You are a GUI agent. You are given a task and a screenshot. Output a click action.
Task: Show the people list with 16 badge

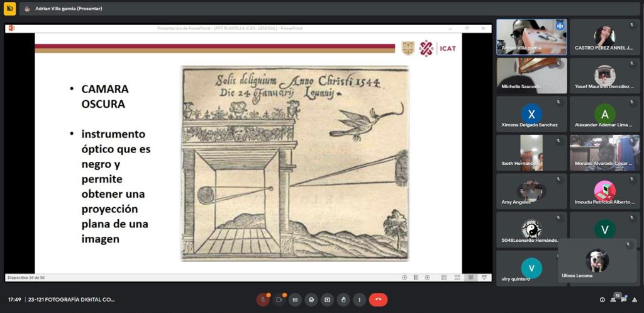613,299
